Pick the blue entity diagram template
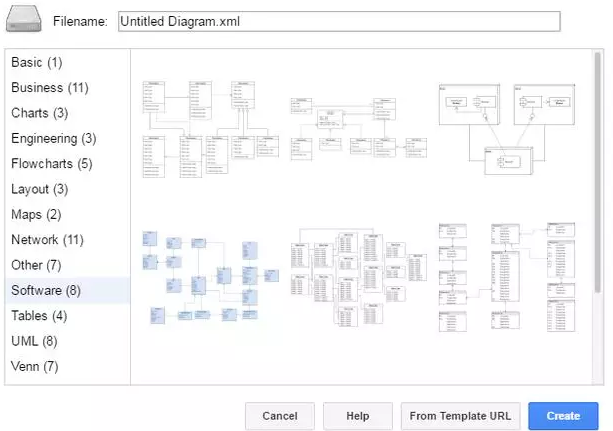The image size is (613, 431). click(x=206, y=275)
